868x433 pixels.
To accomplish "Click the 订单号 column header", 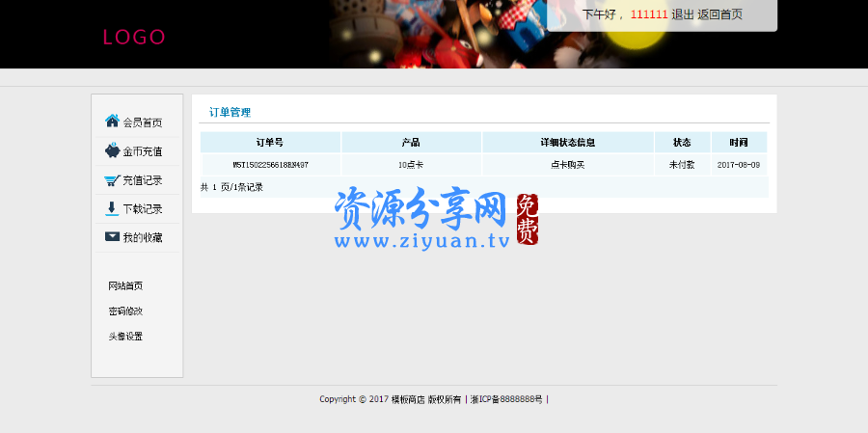I will [x=270, y=143].
